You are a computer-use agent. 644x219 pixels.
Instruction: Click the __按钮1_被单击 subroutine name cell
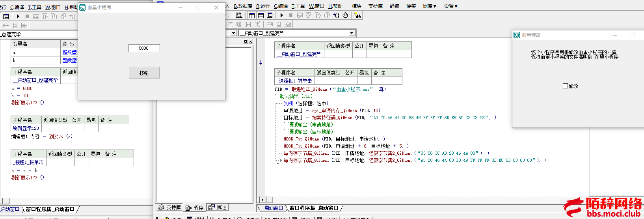[28, 162]
